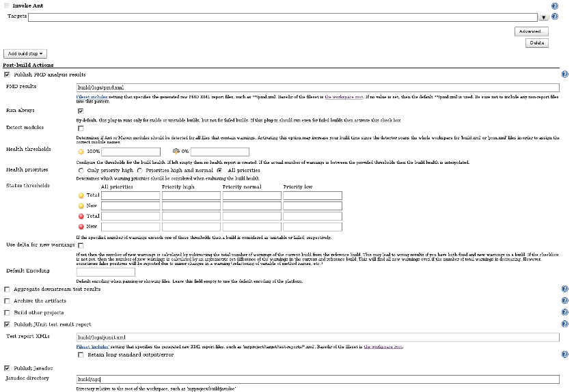Check Build other projects

pyautogui.click(x=7, y=313)
